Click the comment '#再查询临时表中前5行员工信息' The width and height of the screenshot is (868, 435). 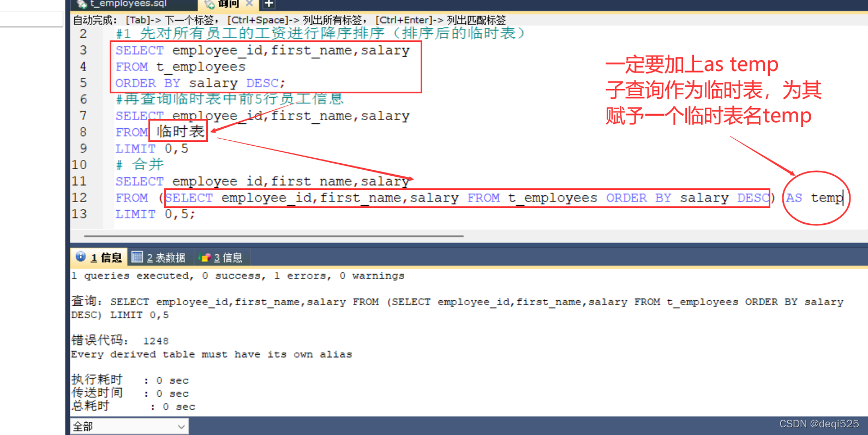point(230,99)
